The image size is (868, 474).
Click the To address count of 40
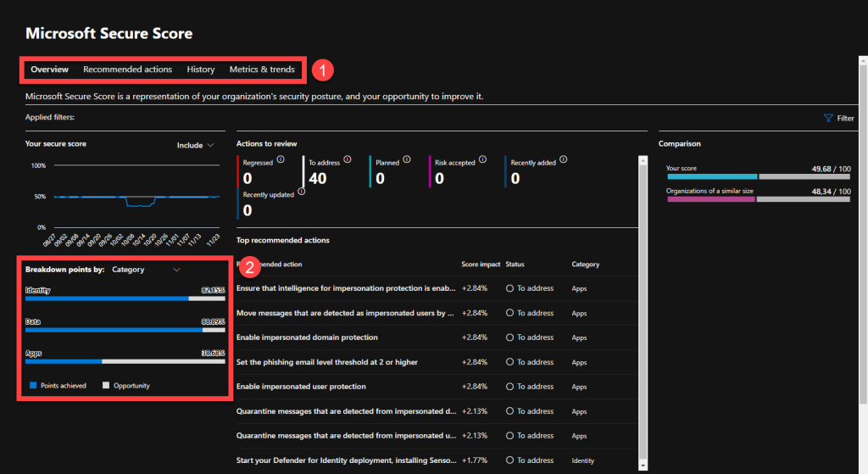click(x=318, y=178)
